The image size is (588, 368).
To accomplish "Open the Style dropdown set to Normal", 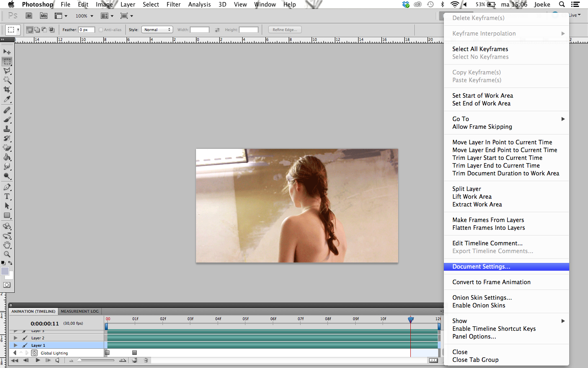I will point(157,30).
